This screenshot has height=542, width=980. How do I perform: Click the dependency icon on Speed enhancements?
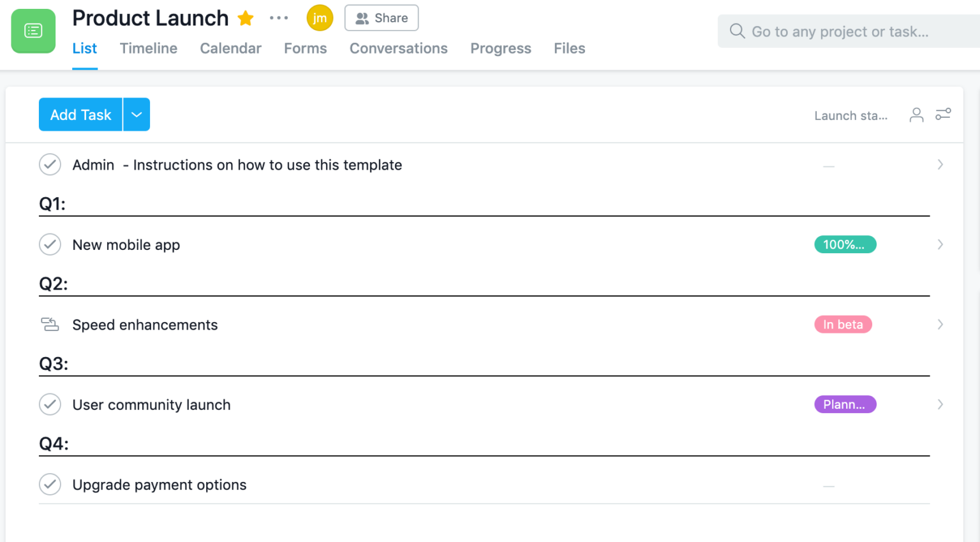point(50,325)
